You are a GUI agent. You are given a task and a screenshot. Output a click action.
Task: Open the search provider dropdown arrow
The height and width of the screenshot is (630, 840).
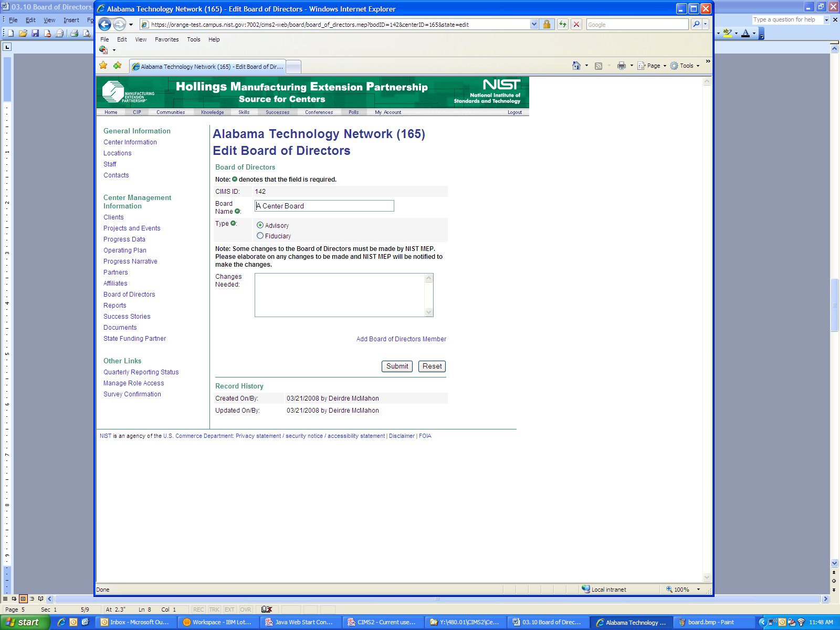click(705, 24)
